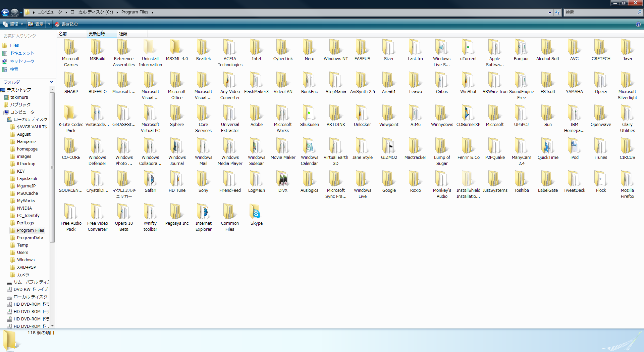Open the Adobe folder
The image size is (644, 352).
tap(256, 116)
